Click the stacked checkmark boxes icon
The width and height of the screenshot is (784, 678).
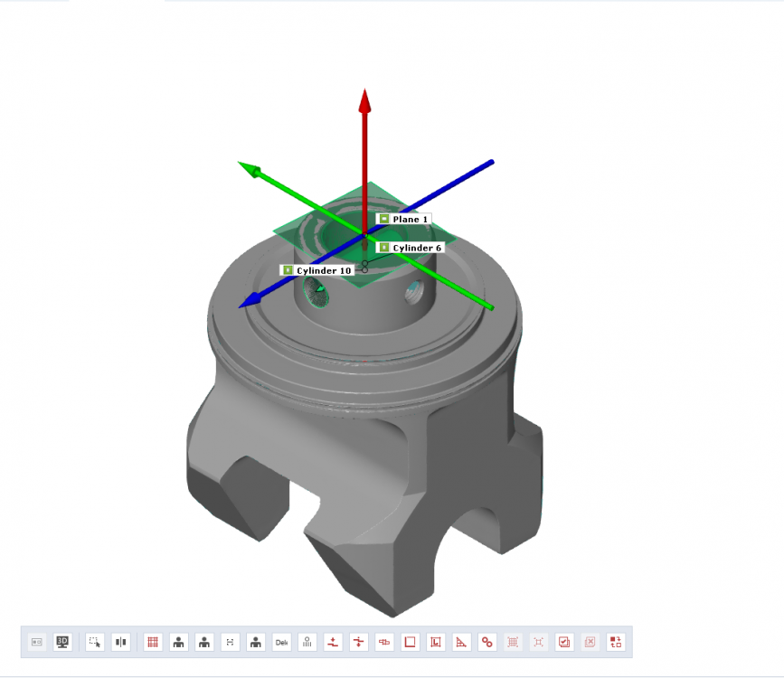564,642
